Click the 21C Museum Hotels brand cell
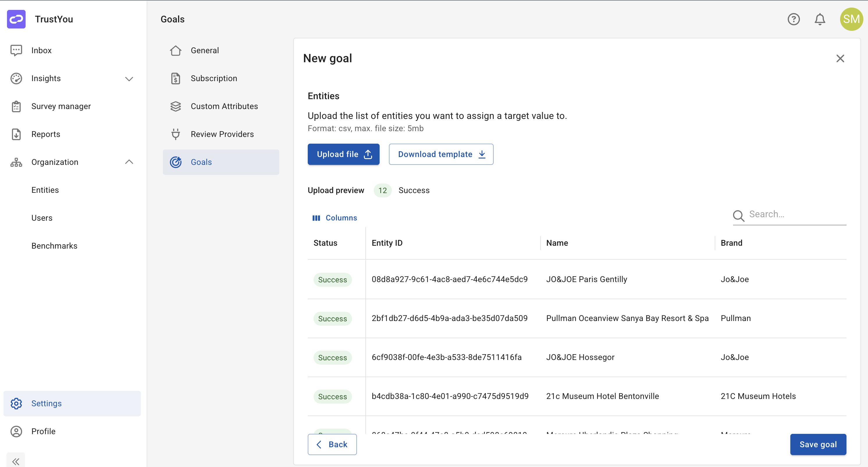 point(758,396)
